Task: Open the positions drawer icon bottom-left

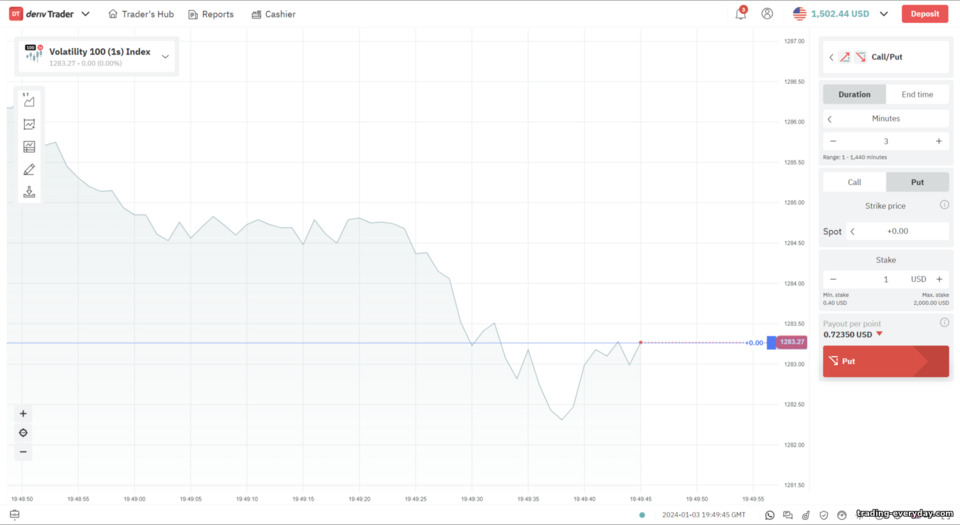Action: coord(14,515)
